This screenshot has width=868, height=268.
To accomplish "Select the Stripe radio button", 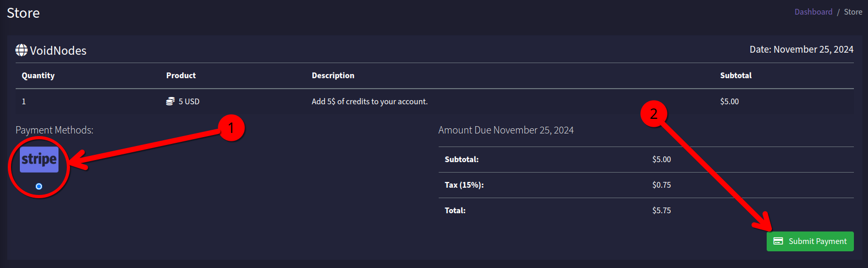I will pos(39,186).
